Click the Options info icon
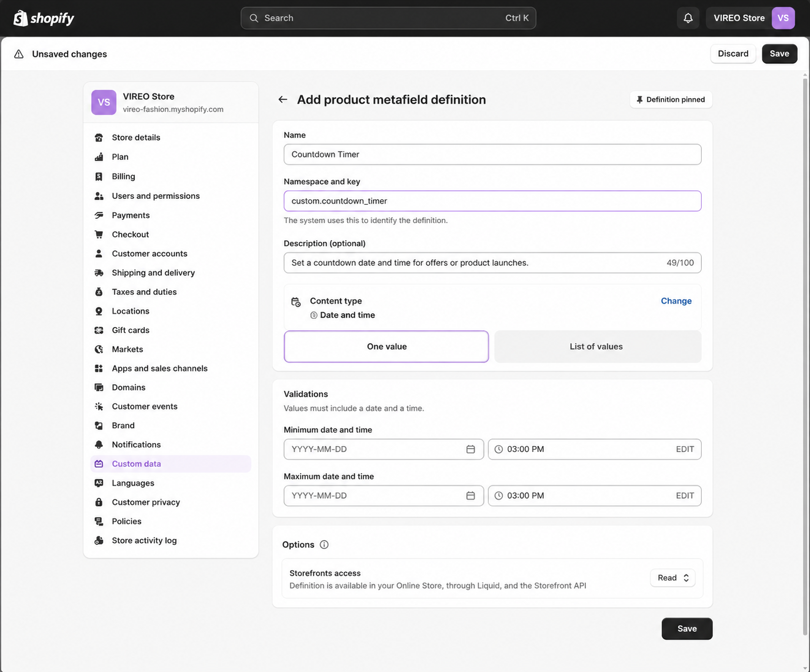Image resolution: width=810 pixels, height=672 pixels. tap(324, 545)
